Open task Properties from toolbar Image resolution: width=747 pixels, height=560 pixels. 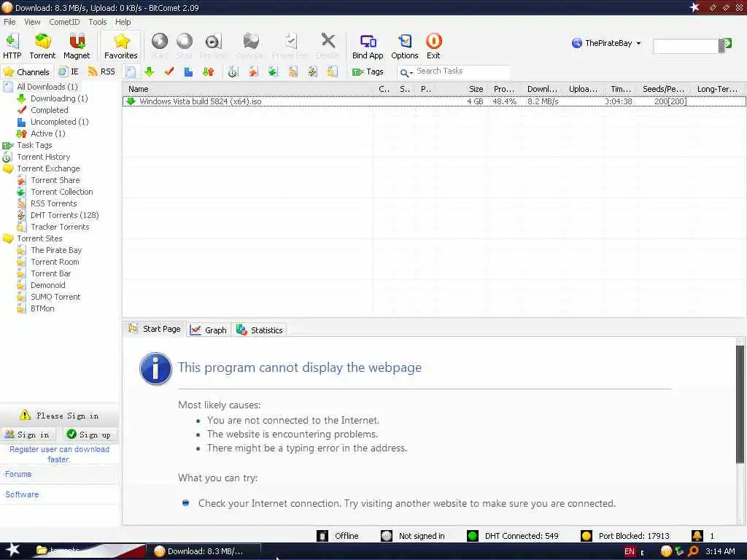tap(290, 46)
